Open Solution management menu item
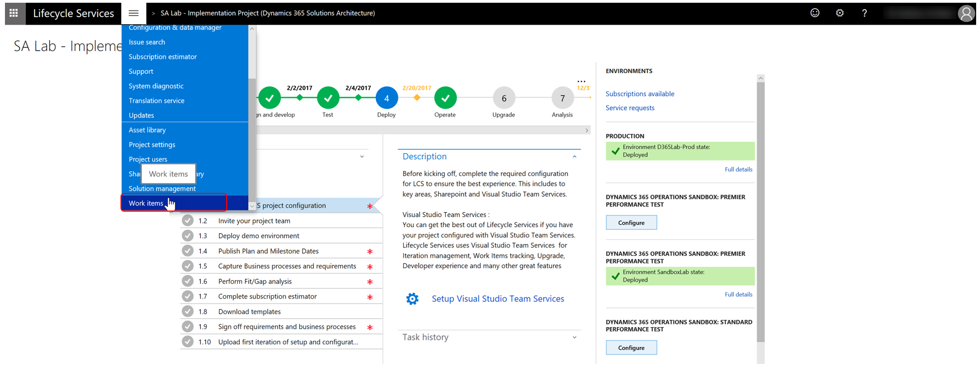The height and width of the screenshot is (376, 980). [x=162, y=189]
